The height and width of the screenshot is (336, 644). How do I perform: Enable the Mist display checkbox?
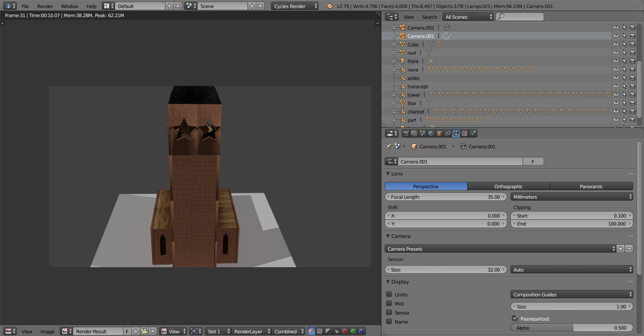coord(389,303)
